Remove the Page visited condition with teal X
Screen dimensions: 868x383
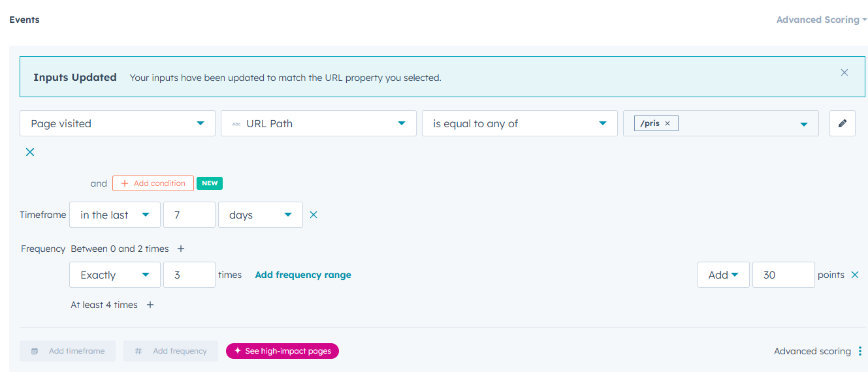[29, 151]
